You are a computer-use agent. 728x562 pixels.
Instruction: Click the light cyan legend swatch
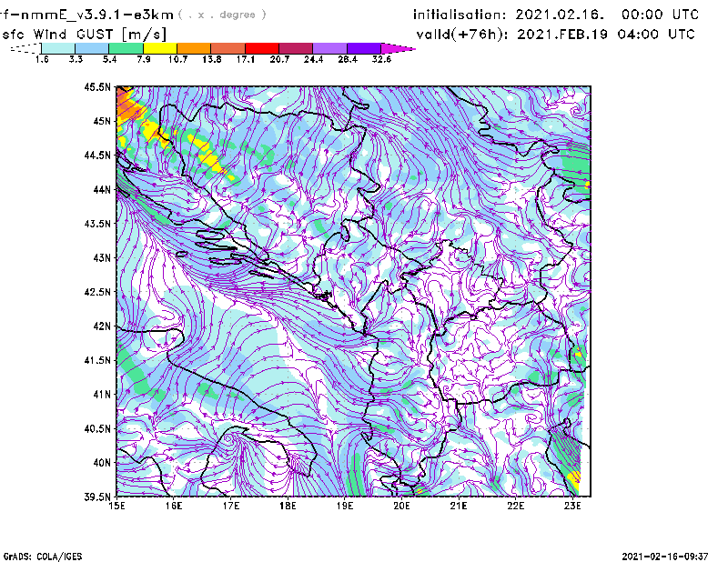click(58, 48)
